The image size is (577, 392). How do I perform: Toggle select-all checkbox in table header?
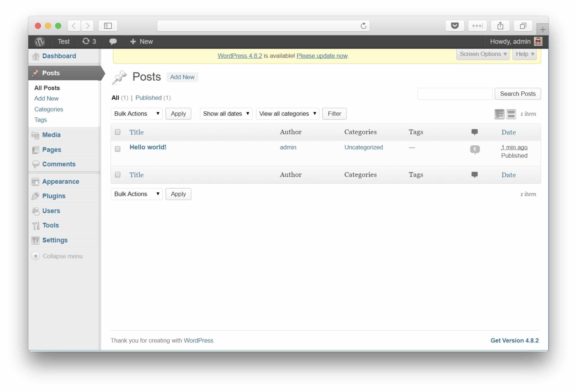[118, 132]
